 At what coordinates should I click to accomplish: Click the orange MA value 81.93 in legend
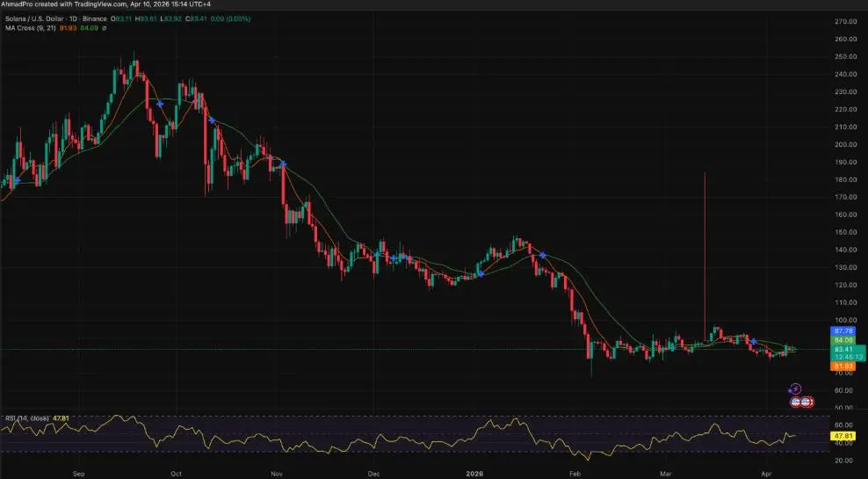pyautogui.click(x=68, y=28)
